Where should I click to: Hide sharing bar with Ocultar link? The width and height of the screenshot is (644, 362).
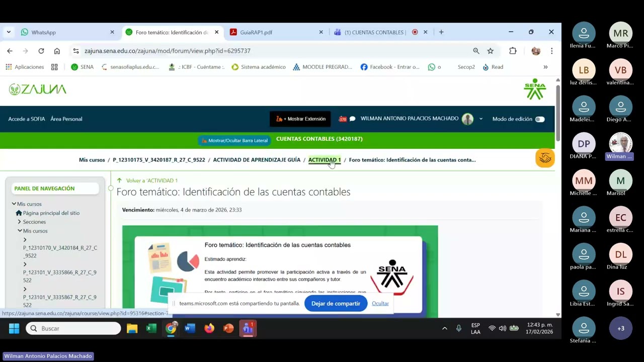[380, 304]
